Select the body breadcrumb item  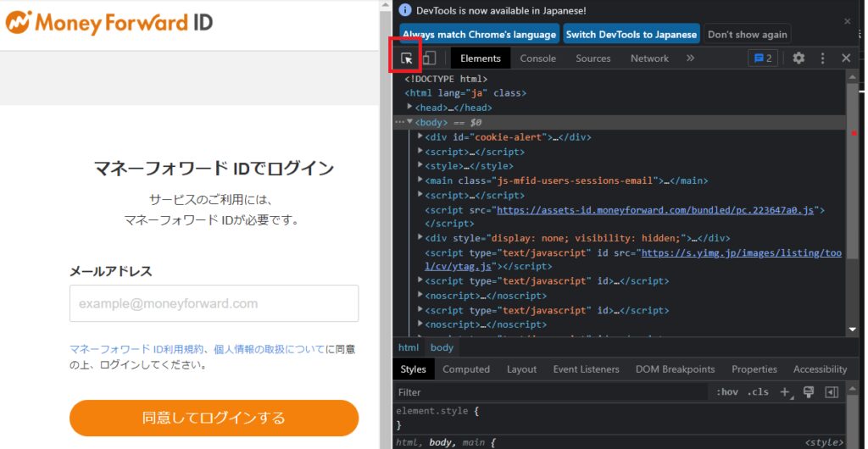pos(442,348)
